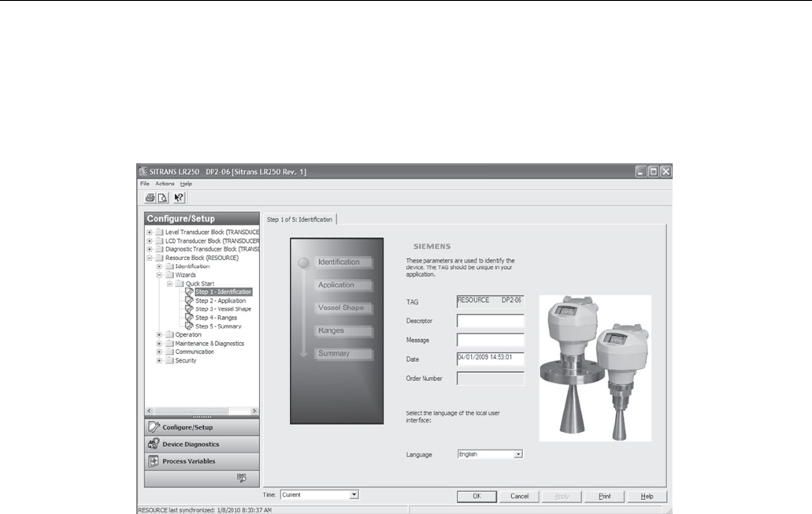Collapse the Quick Start folder
Image resolution: width=812 pixels, height=514 pixels.
[169, 284]
